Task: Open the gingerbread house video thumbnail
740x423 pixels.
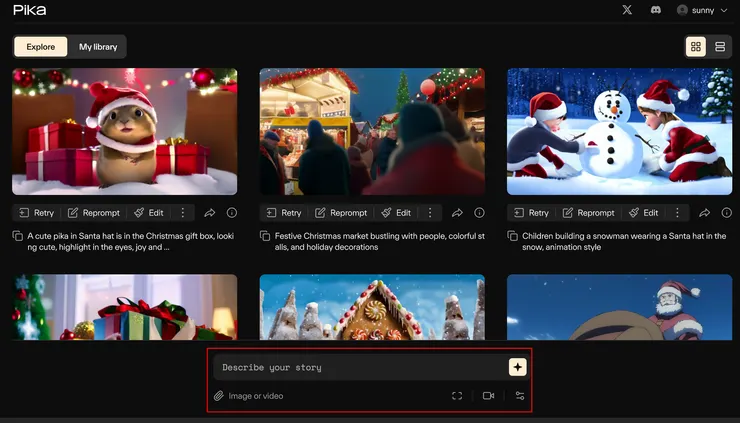Action: [x=372, y=307]
